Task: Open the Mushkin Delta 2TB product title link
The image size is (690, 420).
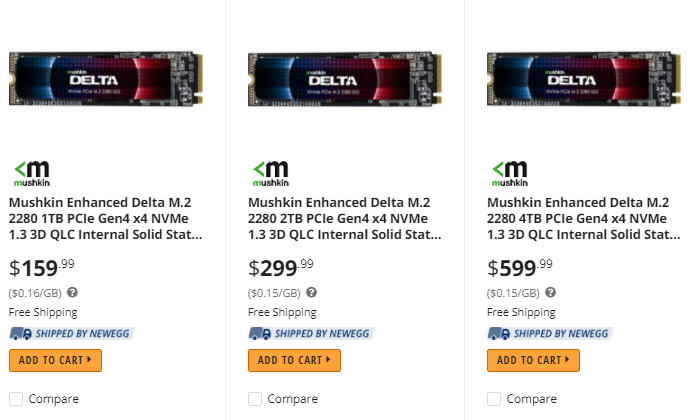Action: coord(344,218)
